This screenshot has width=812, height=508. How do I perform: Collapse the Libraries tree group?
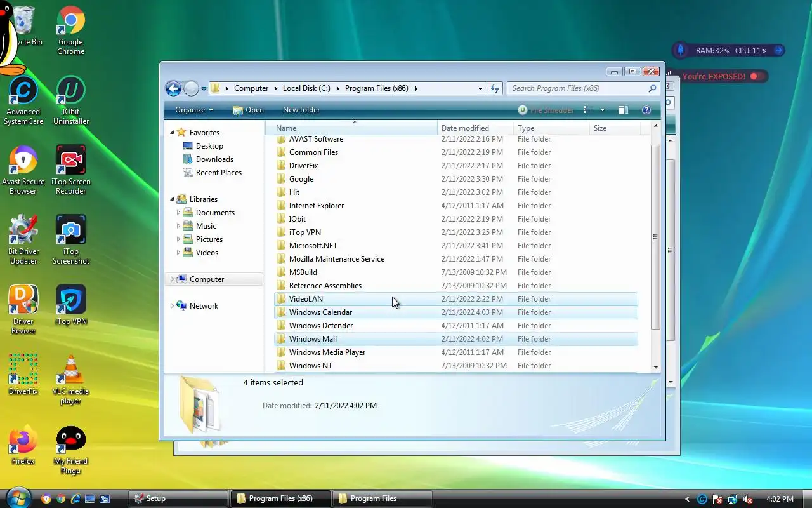coord(171,199)
